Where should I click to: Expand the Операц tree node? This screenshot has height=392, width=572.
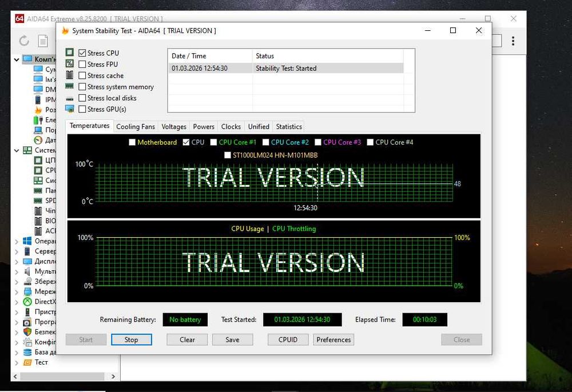(17, 241)
